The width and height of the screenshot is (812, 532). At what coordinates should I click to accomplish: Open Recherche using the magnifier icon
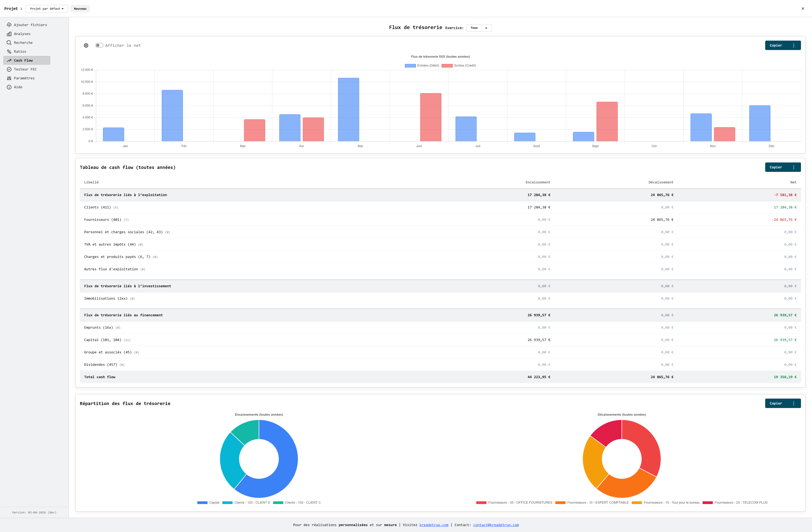pyautogui.click(x=9, y=42)
